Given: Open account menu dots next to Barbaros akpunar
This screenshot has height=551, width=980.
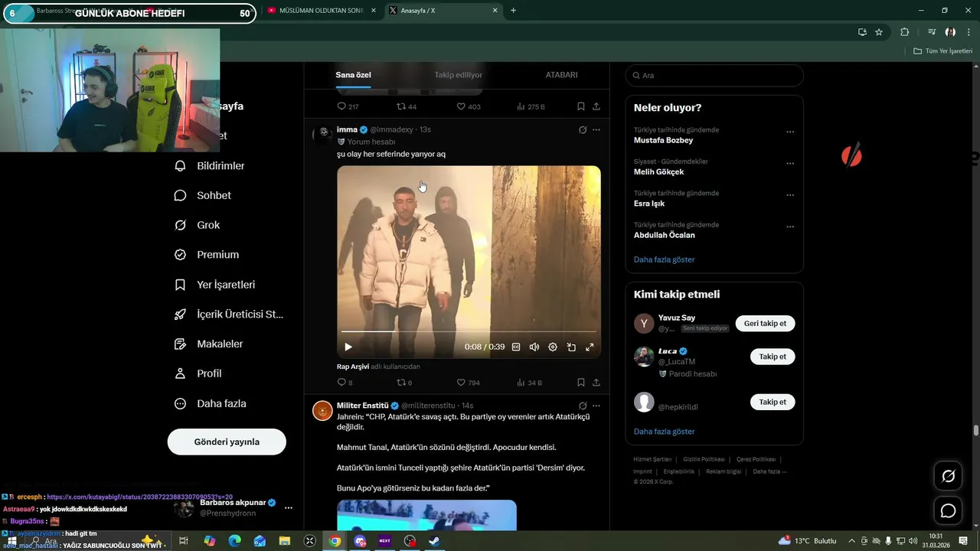Looking at the screenshot, I should 289,507.
